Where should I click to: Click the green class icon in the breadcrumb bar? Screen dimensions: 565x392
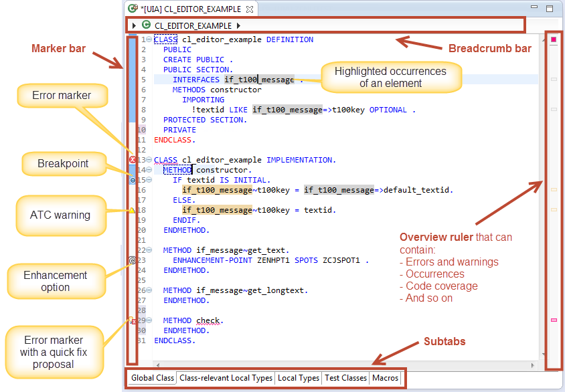click(x=146, y=25)
